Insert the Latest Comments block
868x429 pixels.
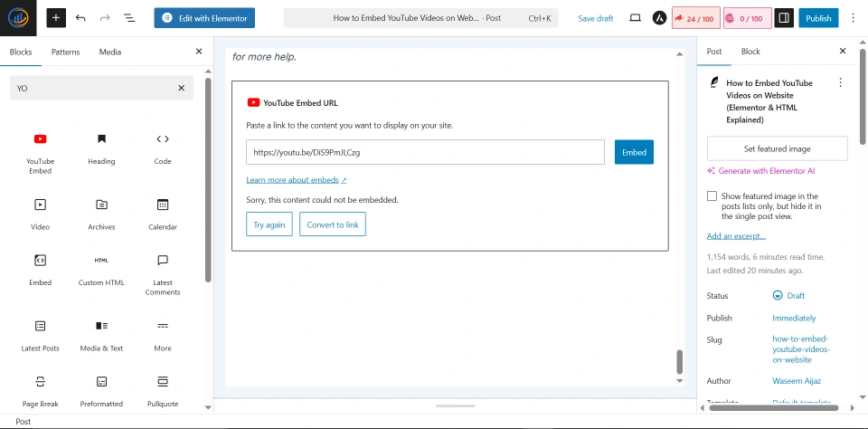point(162,274)
